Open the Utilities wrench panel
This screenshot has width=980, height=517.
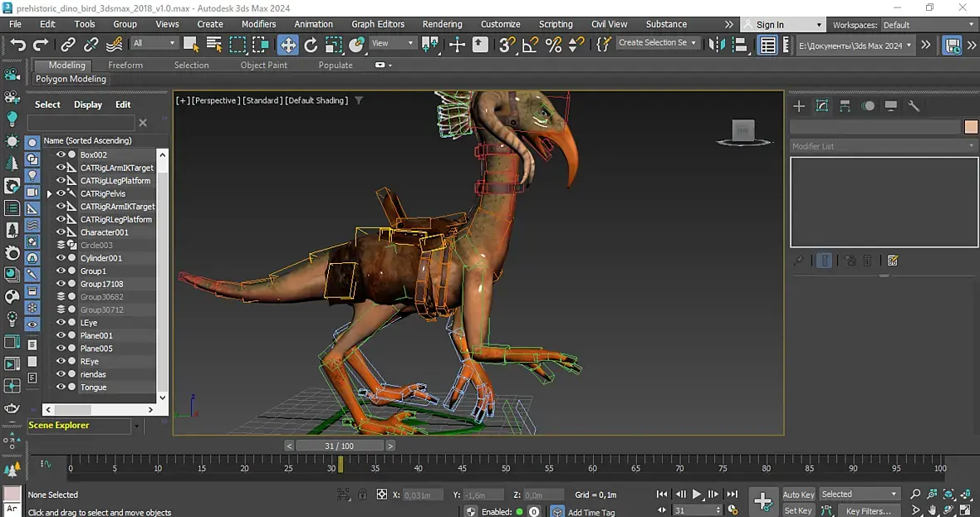[x=914, y=106]
